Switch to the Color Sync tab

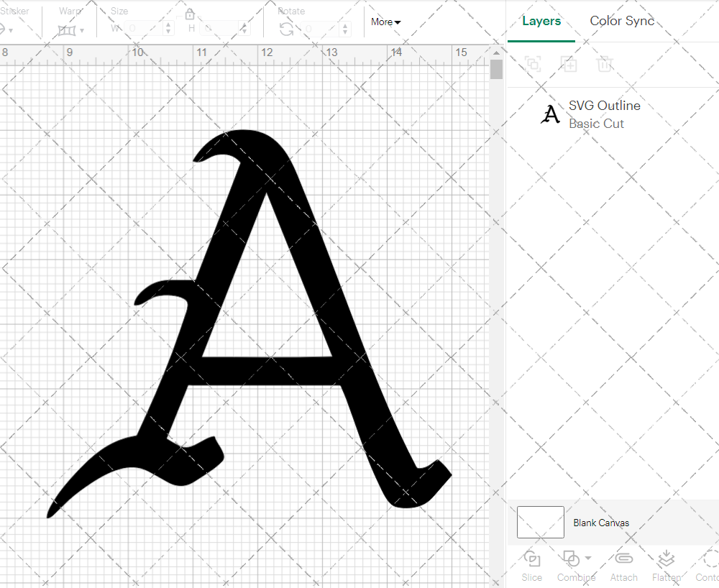tap(622, 21)
